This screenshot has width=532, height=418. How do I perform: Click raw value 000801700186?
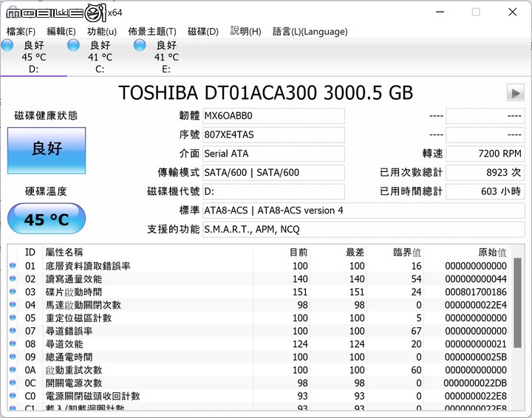click(476, 292)
